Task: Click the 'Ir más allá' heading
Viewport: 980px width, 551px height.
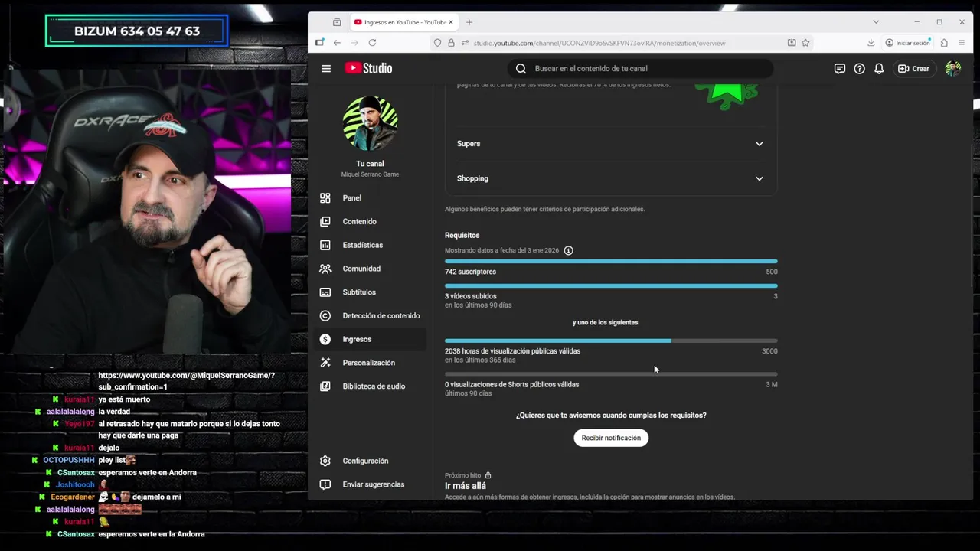Action: coord(465,486)
